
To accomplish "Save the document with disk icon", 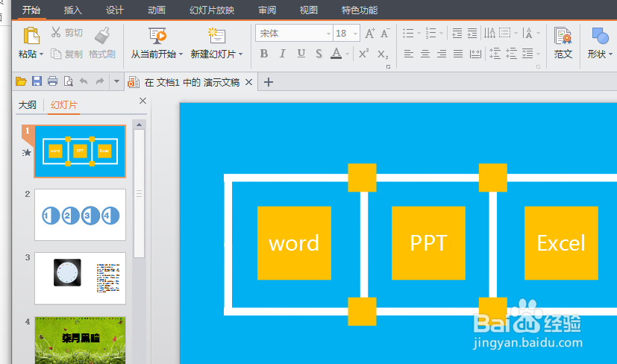I will [x=37, y=81].
